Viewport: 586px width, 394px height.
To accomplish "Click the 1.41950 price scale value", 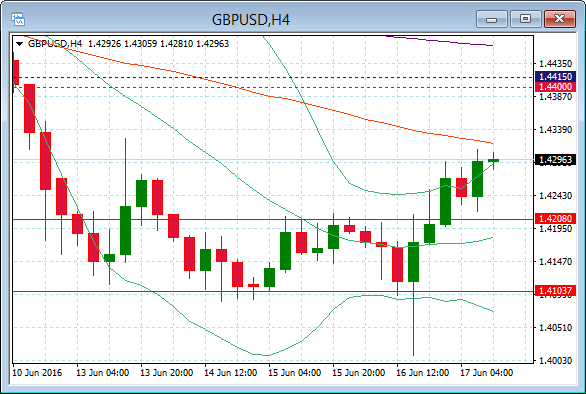I will (555, 228).
